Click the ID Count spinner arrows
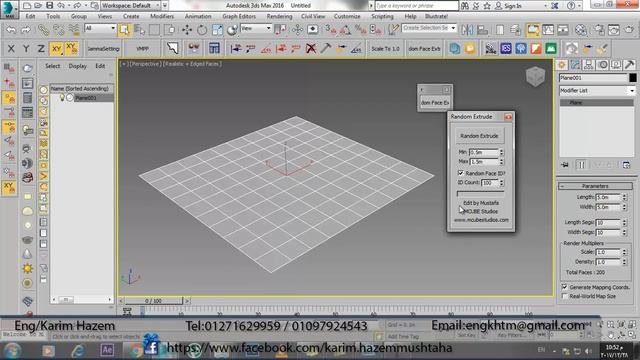Image resolution: width=640 pixels, height=360 pixels. 502,183
